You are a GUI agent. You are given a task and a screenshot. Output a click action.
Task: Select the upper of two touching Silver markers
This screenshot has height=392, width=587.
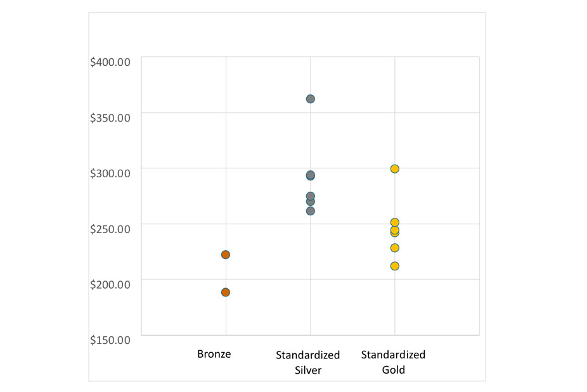tap(311, 196)
